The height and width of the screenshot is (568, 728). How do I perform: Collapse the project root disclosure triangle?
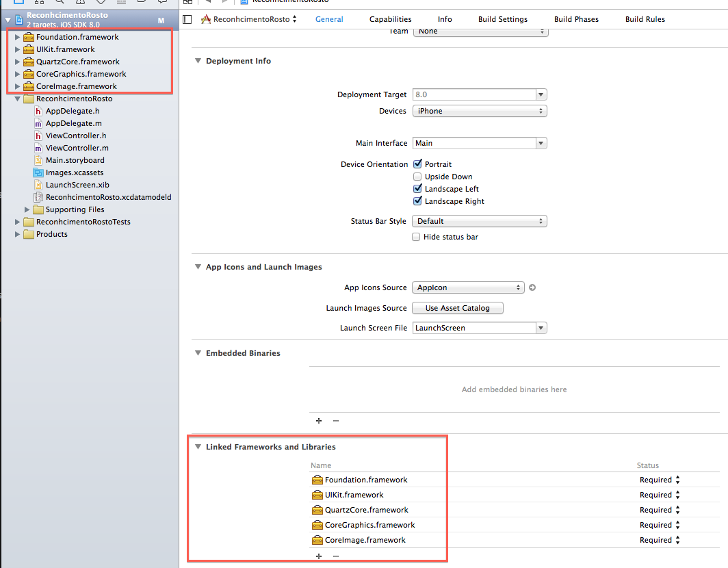[x=8, y=20]
